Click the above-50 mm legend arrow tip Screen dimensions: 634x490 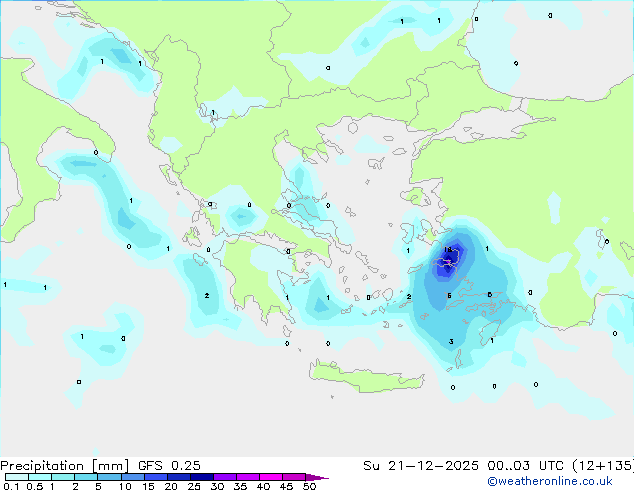click(x=317, y=477)
